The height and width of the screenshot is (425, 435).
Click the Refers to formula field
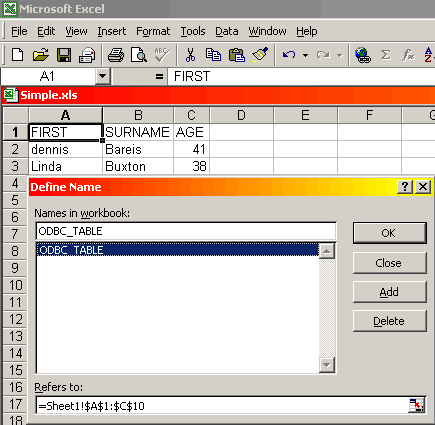[223, 406]
